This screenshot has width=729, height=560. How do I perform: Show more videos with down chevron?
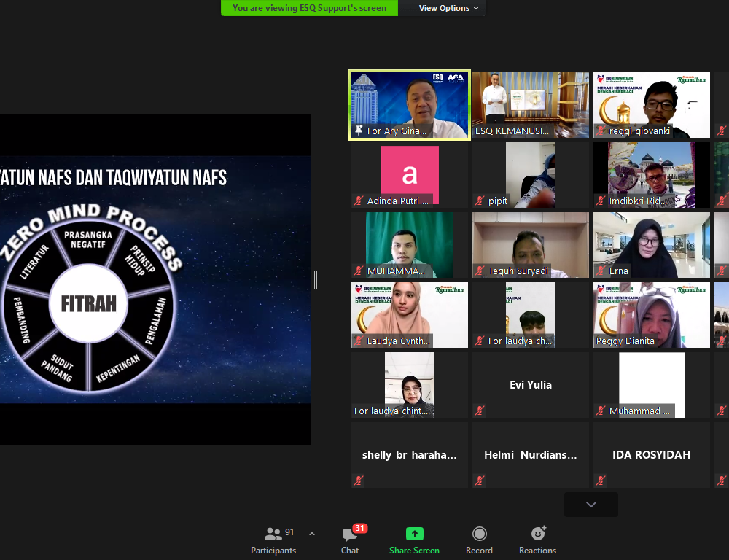click(x=590, y=505)
